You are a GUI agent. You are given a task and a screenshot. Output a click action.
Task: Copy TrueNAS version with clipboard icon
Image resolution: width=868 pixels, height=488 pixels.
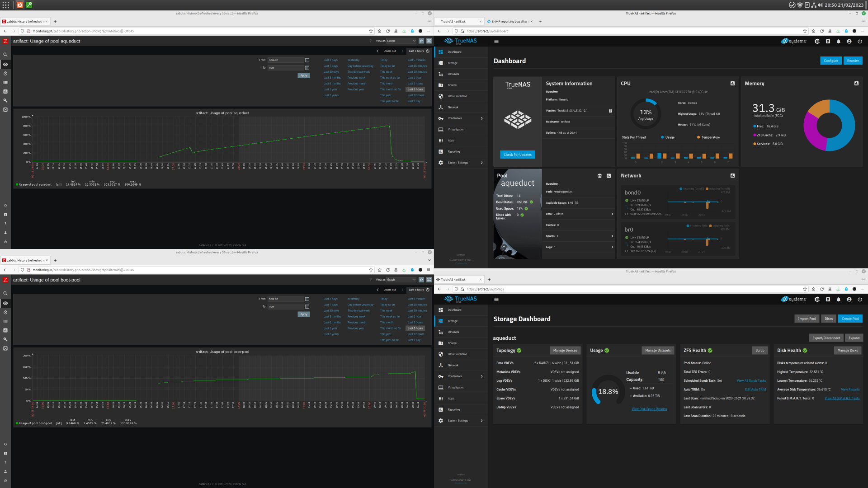coord(610,111)
